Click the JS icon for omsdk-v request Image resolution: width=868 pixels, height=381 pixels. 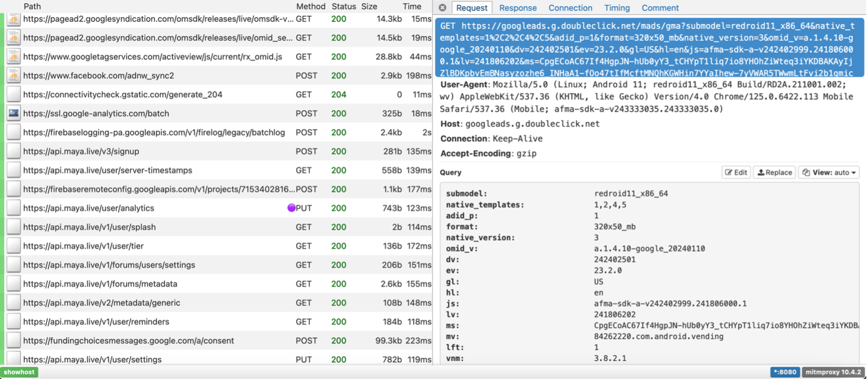click(x=13, y=19)
